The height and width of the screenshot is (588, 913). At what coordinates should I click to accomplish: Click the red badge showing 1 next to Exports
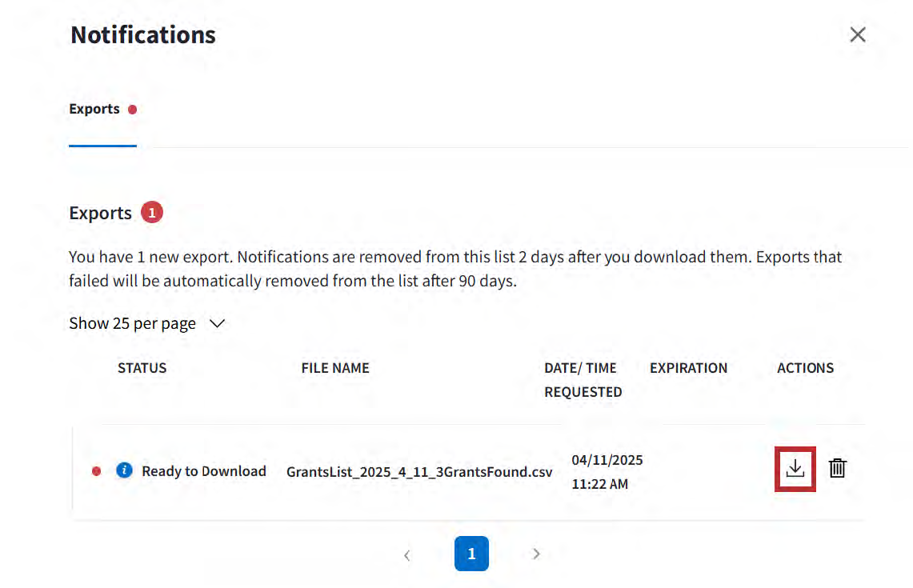152,213
